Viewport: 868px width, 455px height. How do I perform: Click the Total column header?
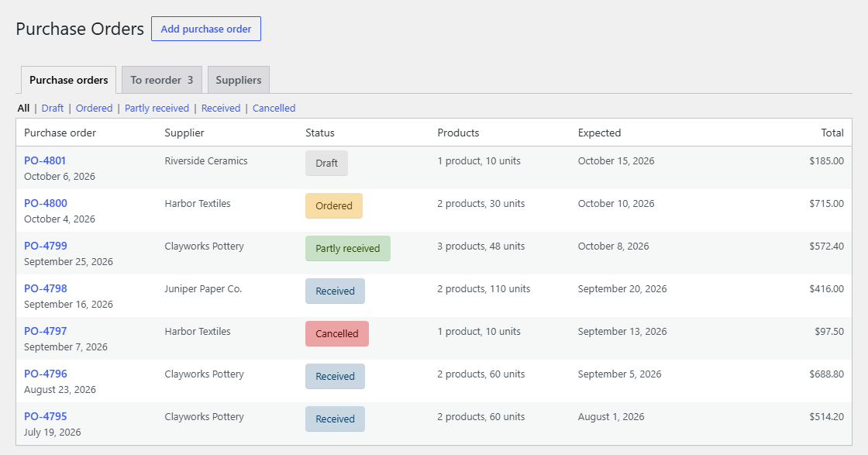pos(832,133)
